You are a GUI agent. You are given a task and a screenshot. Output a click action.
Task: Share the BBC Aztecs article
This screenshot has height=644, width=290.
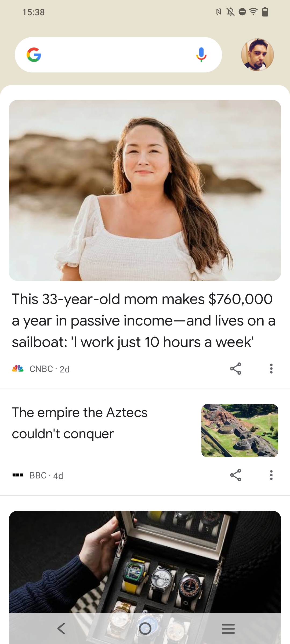point(235,475)
